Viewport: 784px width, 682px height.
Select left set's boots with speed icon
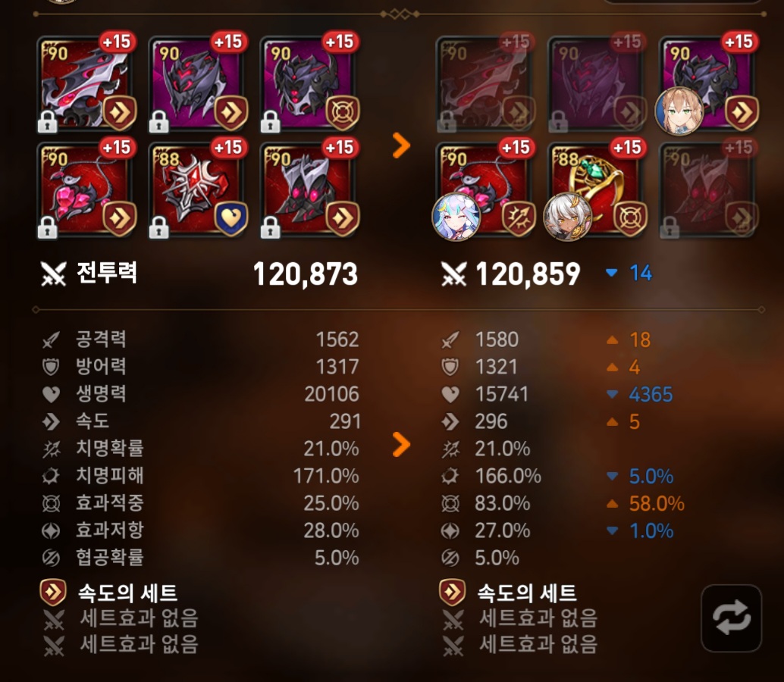coord(309,189)
